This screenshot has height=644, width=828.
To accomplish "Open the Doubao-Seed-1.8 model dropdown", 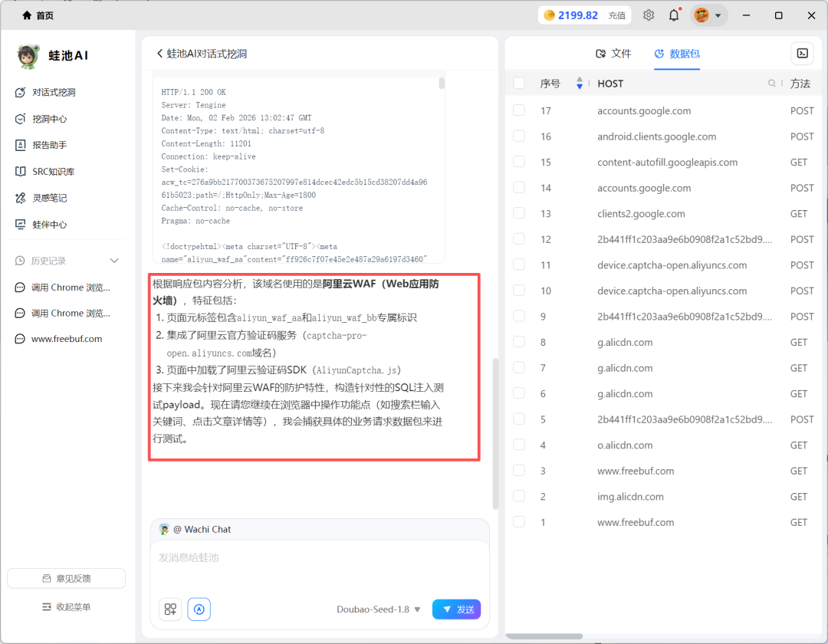I will [378, 609].
